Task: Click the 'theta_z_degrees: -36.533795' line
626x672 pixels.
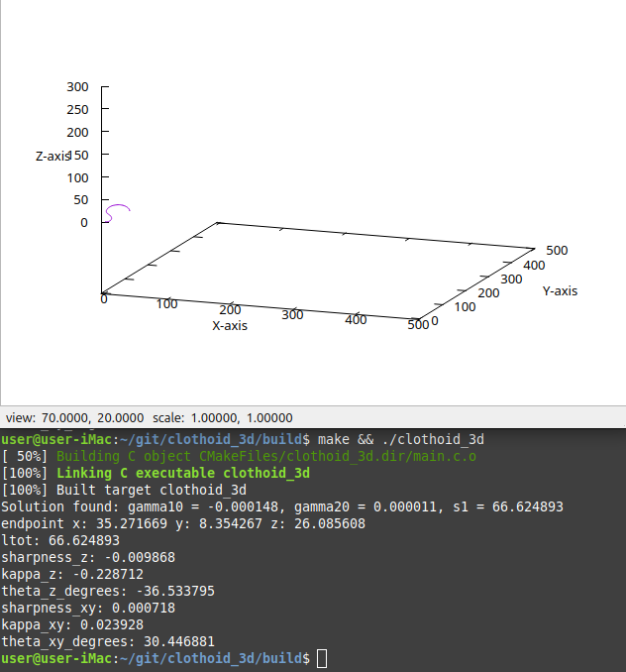Action: pyautogui.click(x=108, y=591)
